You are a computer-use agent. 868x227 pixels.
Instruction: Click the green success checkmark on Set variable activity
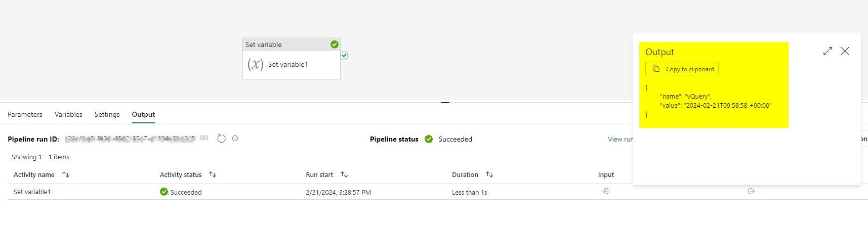334,44
